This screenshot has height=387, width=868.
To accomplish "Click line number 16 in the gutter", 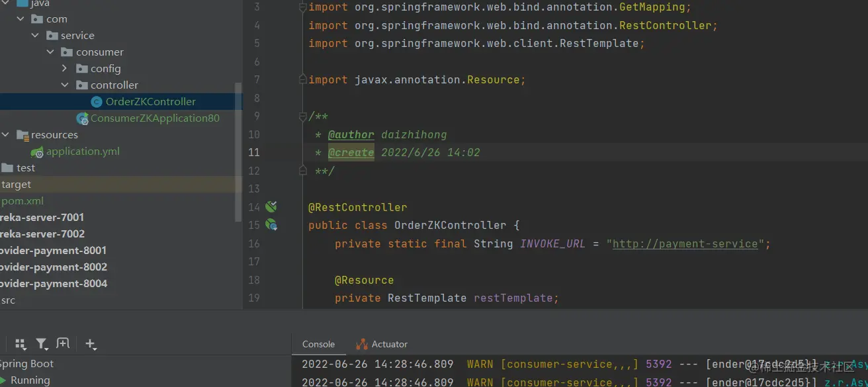I will coord(254,243).
